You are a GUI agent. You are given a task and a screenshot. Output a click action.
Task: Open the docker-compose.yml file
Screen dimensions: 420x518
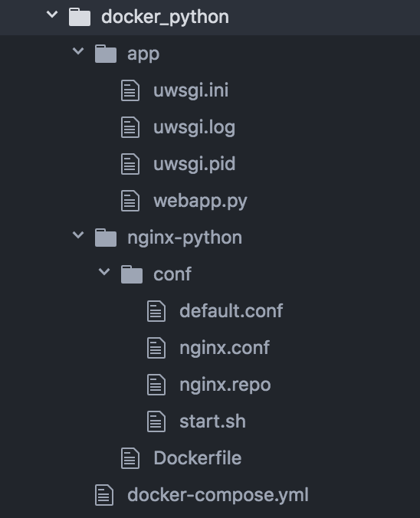pyautogui.click(x=218, y=495)
